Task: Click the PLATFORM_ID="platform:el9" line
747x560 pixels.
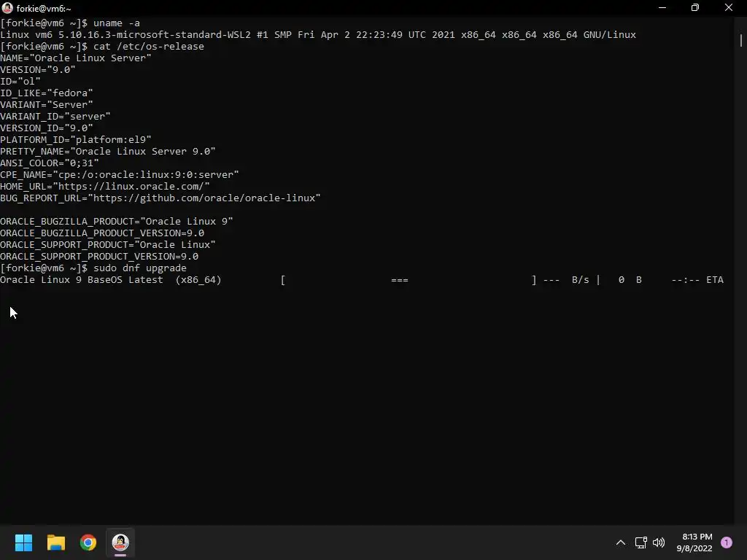Action: [x=76, y=140]
